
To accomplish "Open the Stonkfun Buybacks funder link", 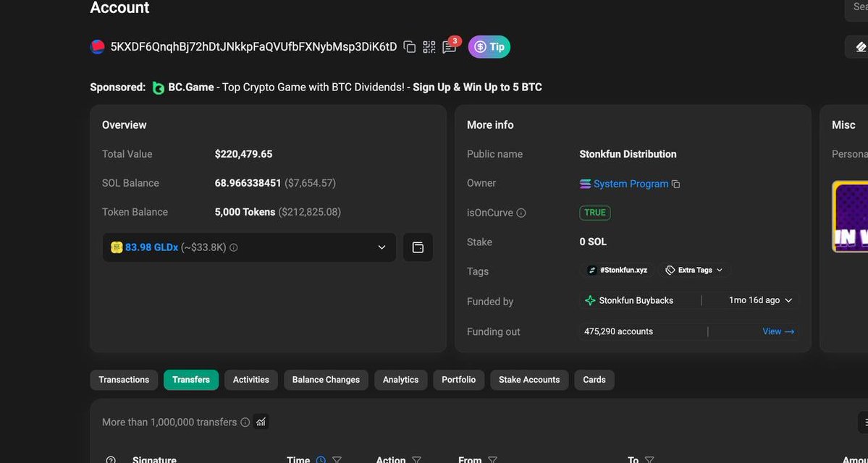I will (636, 300).
